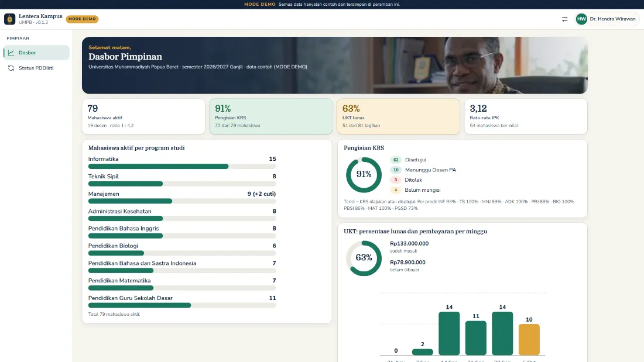The width and height of the screenshot is (644, 362).
Task: Click the Pendidikan Biologi progress bar
Action: [x=182, y=253]
